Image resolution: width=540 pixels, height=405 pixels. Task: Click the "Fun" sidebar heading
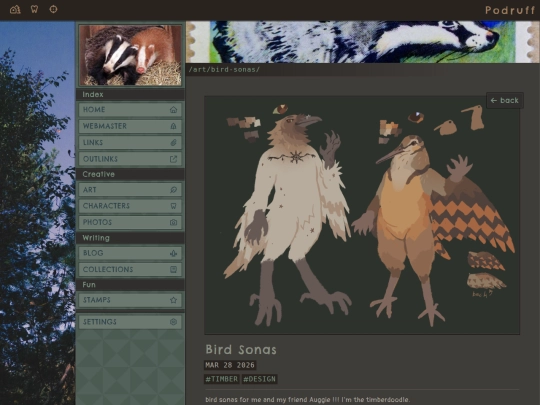[89, 285]
